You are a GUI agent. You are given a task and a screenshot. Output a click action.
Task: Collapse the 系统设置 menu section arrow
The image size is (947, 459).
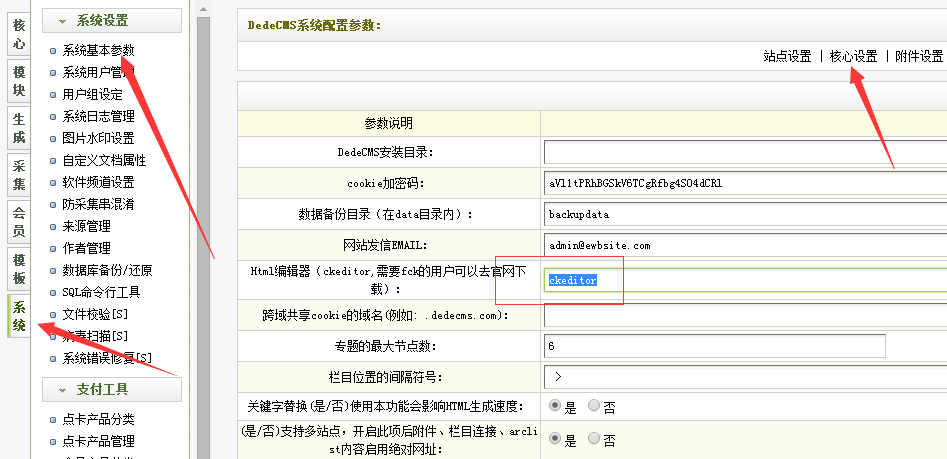click(61, 21)
